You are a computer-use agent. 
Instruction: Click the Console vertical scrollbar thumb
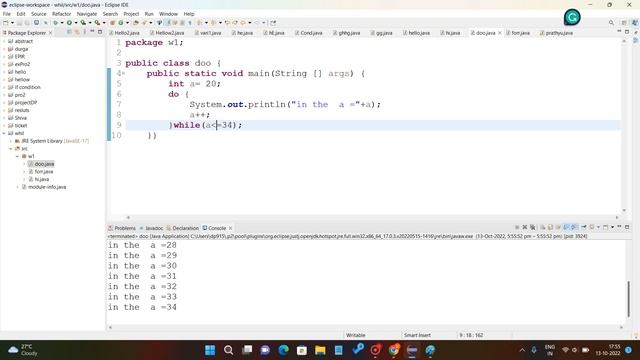629,299
